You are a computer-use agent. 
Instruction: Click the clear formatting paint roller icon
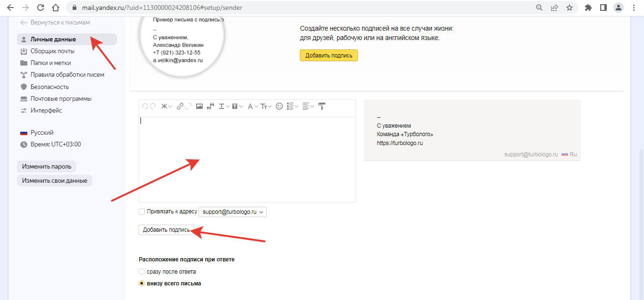point(322,106)
